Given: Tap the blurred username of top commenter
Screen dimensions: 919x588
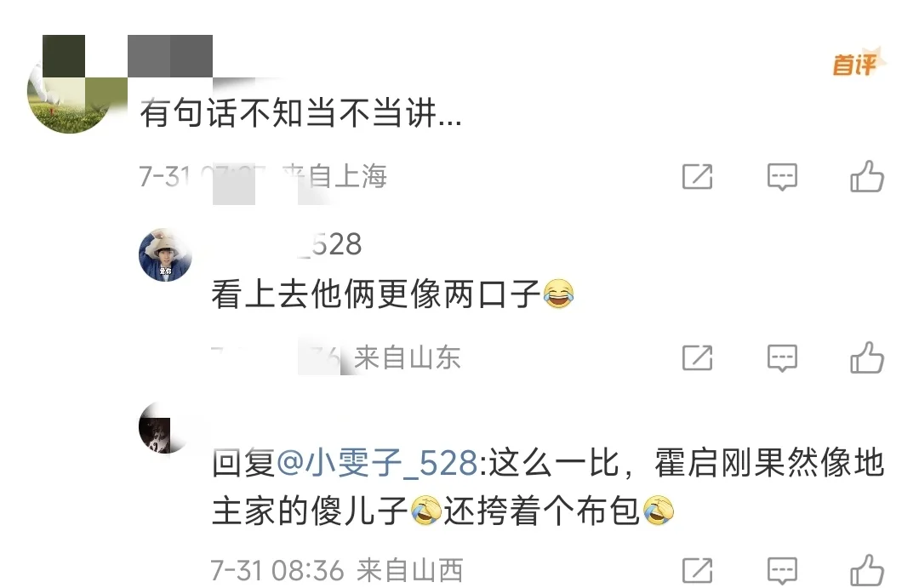Looking at the screenshot, I should (170, 55).
